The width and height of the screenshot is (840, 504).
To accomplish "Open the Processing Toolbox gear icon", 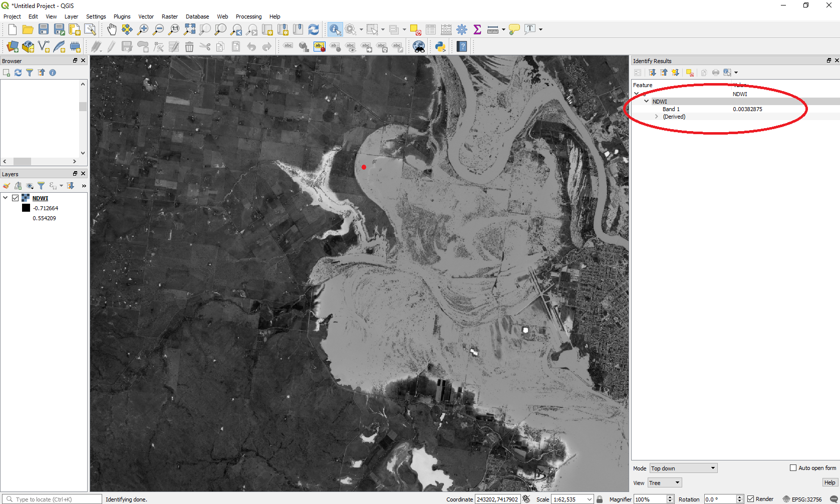I will (x=462, y=30).
